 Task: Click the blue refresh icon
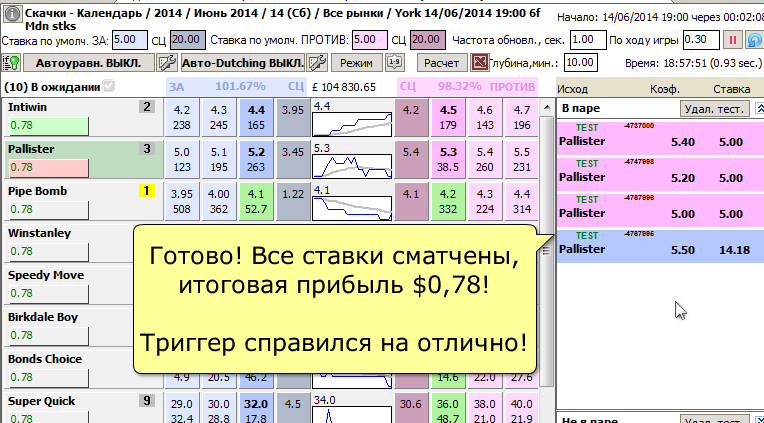coord(754,40)
